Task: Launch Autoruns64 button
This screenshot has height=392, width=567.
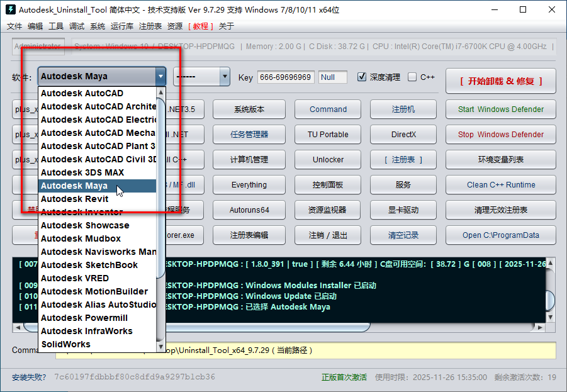Action: pyautogui.click(x=249, y=210)
